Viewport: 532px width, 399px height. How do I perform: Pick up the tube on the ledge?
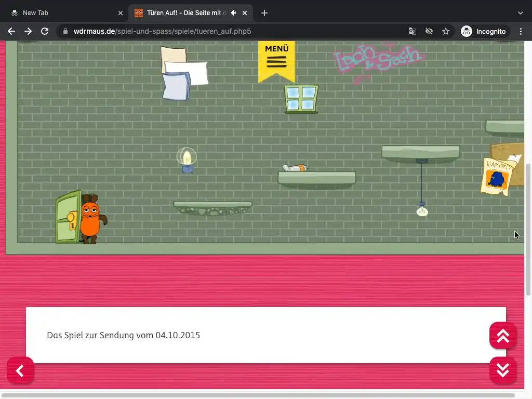295,168
